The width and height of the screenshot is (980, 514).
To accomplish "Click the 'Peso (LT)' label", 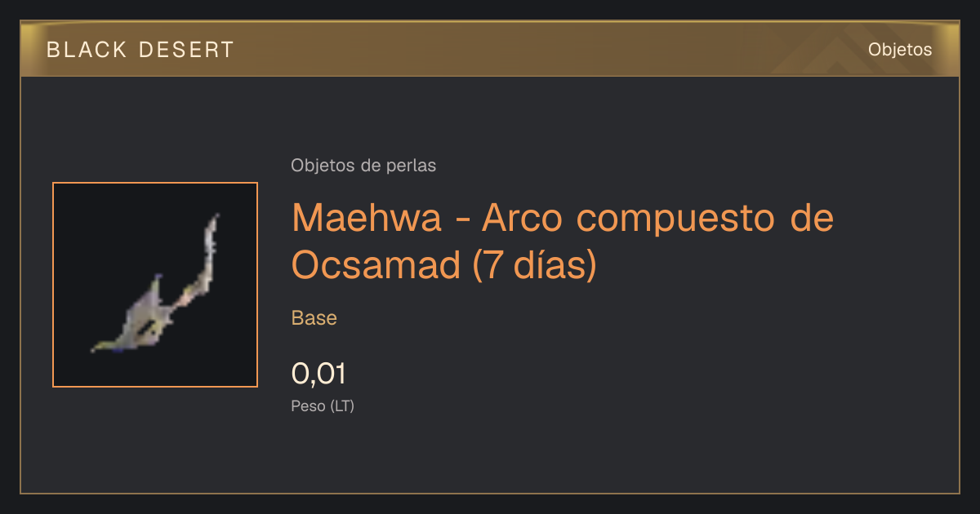I will pyautogui.click(x=323, y=405).
